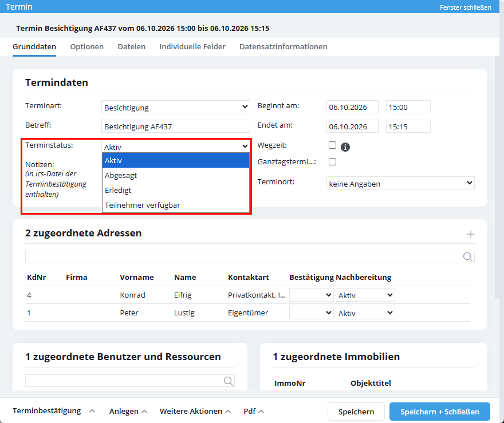Image resolution: width=504 pixels, height=423 pixels.
Task: Click the Fenster schließen link
Action: click(466, 7)
